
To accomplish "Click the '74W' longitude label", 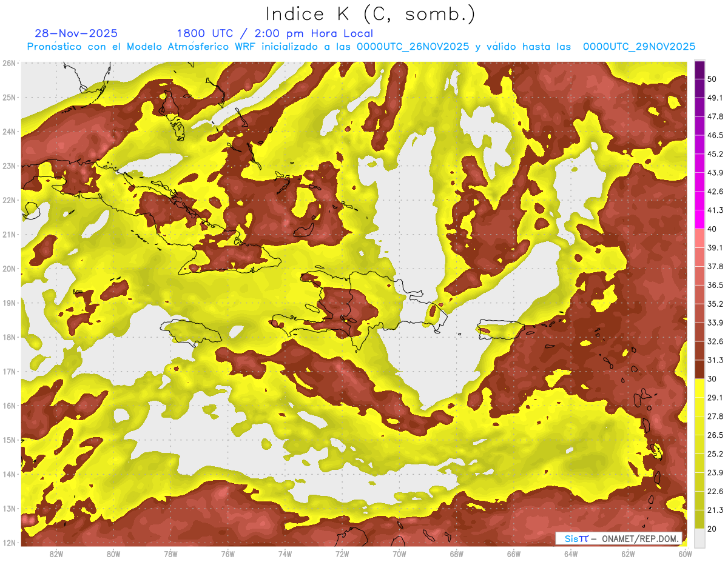I will [285, 554].
